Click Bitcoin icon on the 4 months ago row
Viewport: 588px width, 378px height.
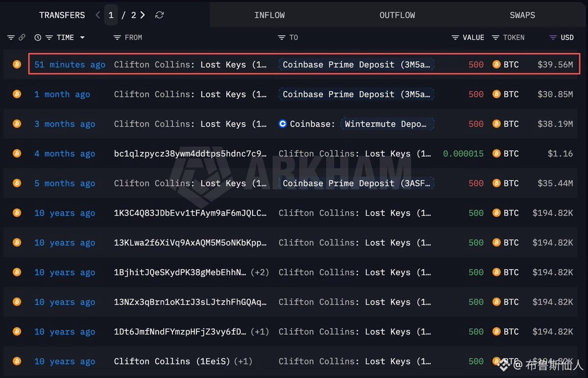coord(17,153)
